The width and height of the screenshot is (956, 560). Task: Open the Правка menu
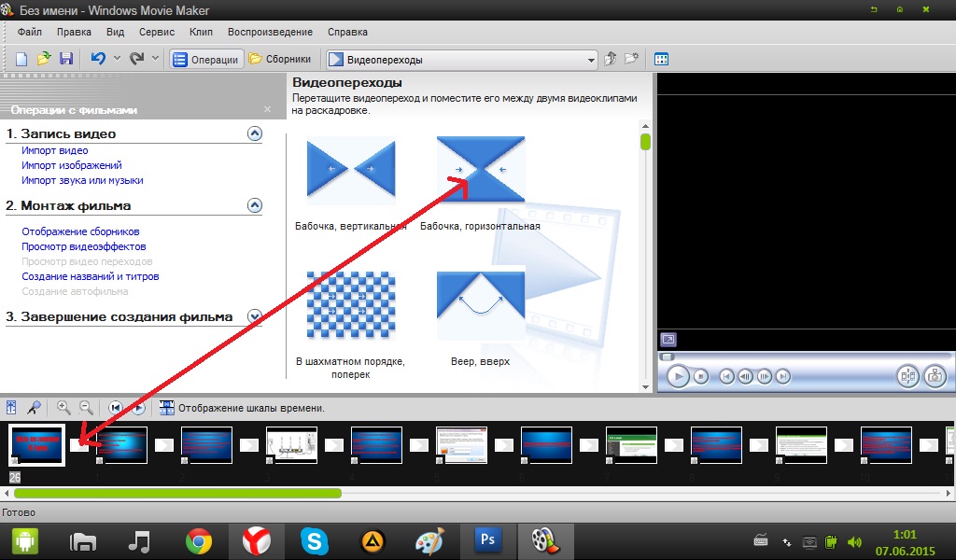tap(74, 32)
